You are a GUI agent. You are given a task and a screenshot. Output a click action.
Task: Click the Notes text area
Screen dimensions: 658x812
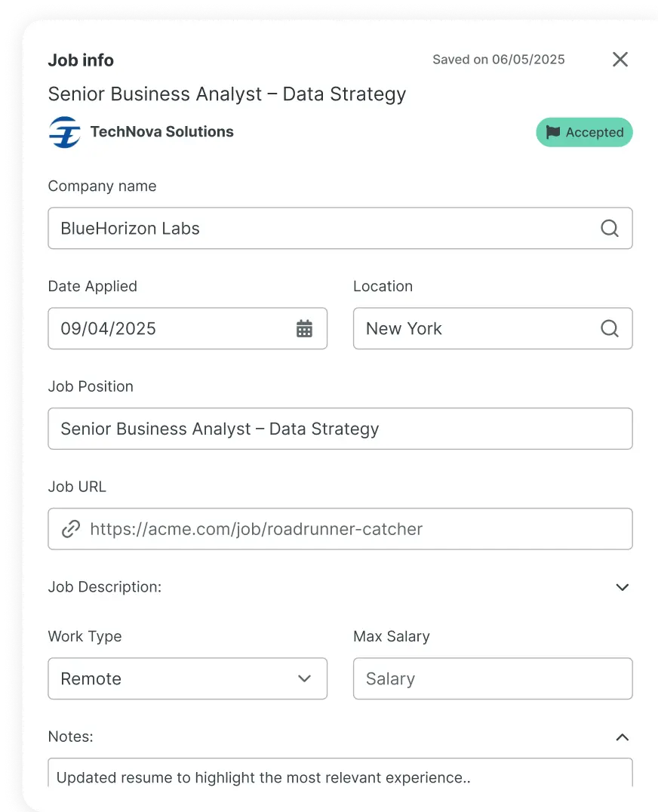click(340, 774)
